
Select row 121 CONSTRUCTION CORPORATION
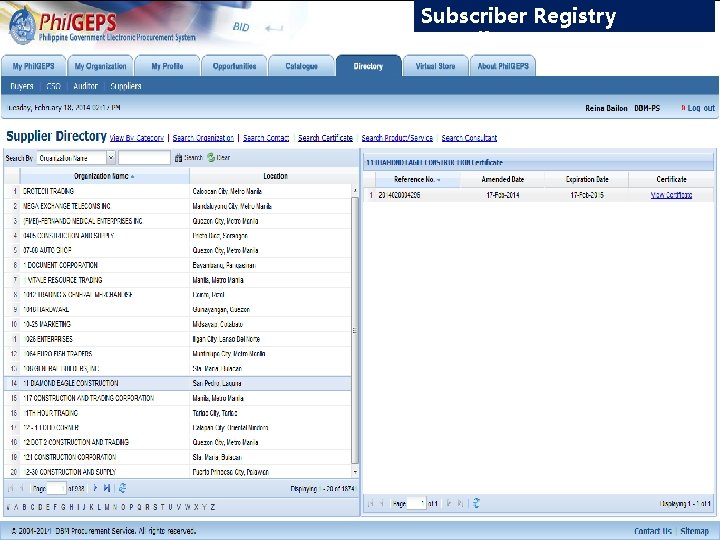(x=177, y=457)
